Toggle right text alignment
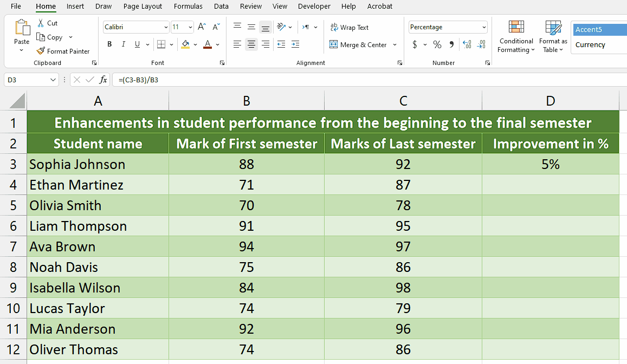This screenshot has height=364, width=627. 265,44
